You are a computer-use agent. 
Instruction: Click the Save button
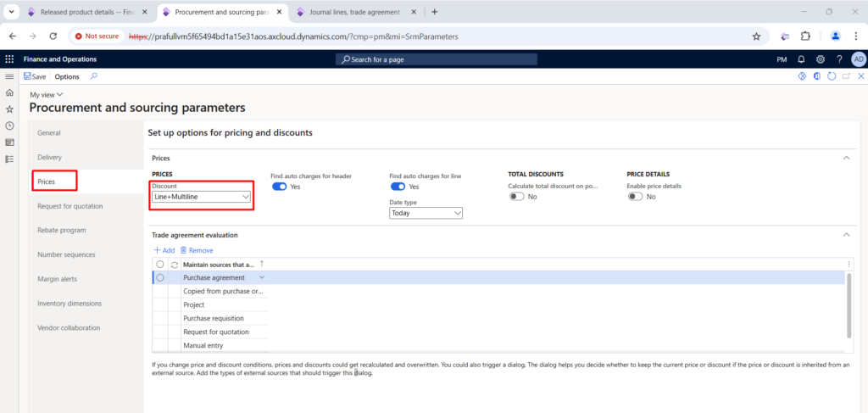tap(35, 76)
